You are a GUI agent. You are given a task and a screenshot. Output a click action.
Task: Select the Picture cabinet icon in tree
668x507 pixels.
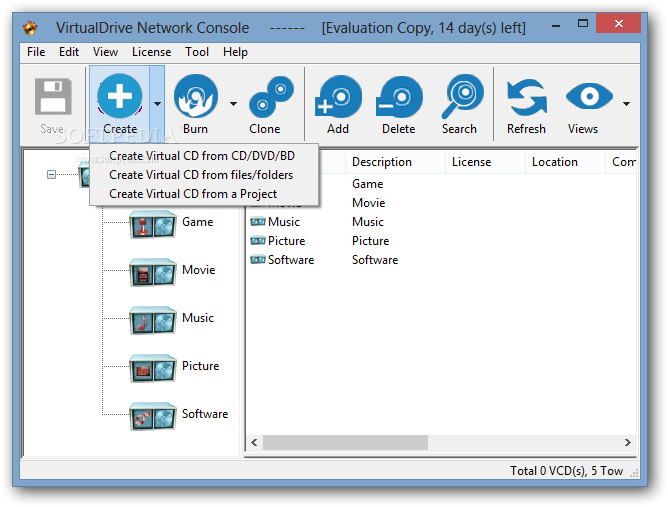[x=153, y=370]
